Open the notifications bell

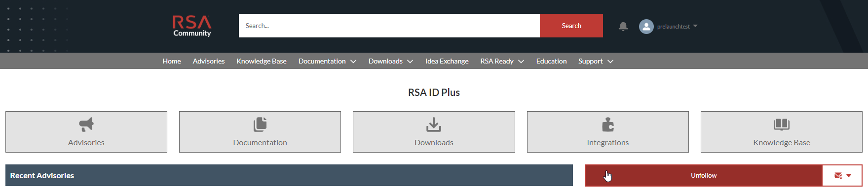point(623,26)
